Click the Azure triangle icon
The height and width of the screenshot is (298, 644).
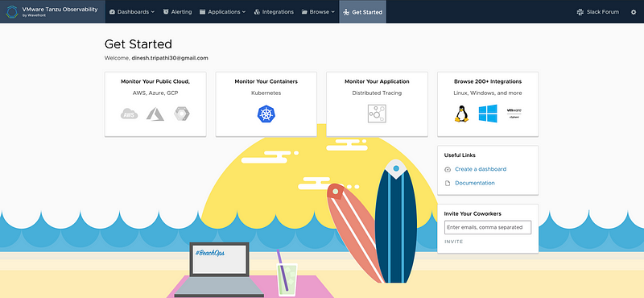coord(155,114)
